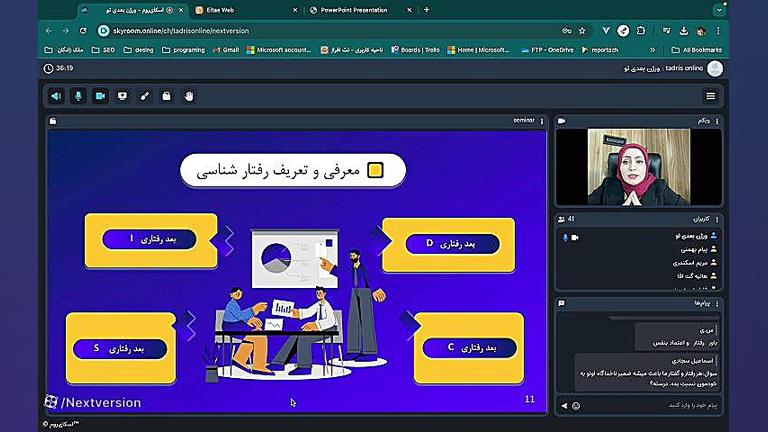Send the chat message with arrow icon
Image resolution: width=768 pixels, height=432 pixels.
pos(564,406)
